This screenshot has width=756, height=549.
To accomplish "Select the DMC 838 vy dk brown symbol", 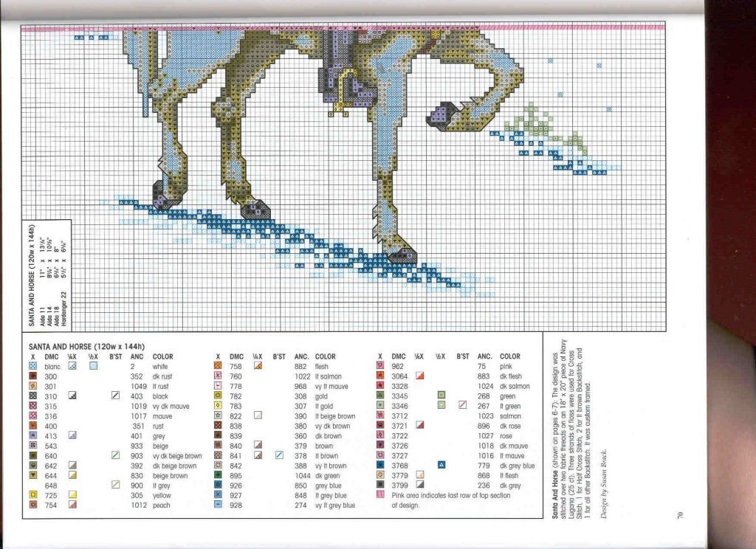I will [x=217, y=427].
